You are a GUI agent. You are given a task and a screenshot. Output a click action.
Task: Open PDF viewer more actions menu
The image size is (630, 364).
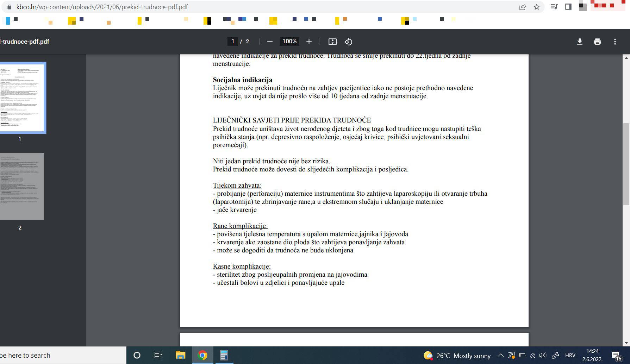click(x=615, y=42)
